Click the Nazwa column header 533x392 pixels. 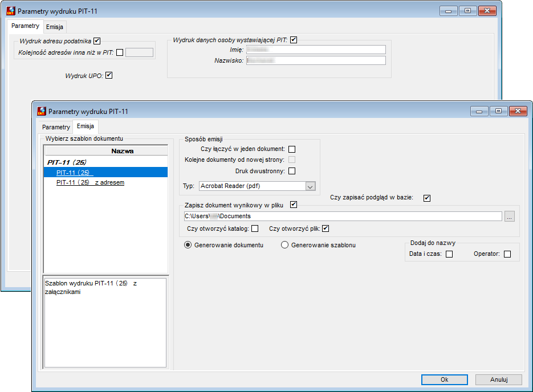[x=105, y=151]
